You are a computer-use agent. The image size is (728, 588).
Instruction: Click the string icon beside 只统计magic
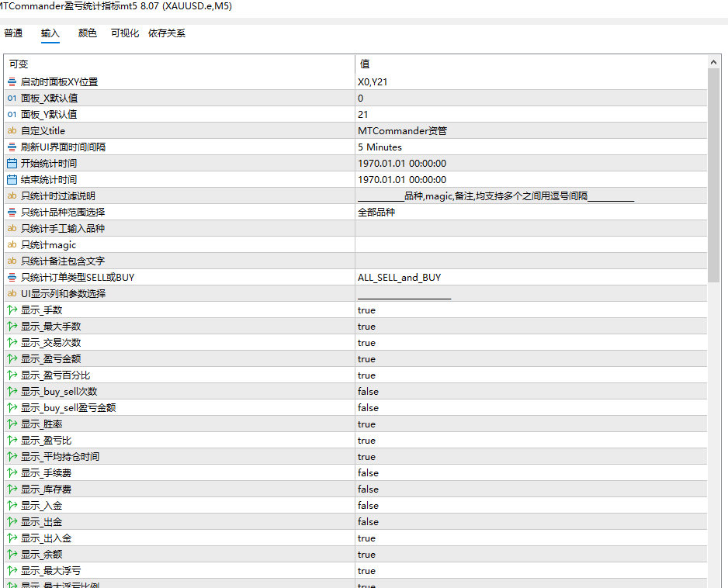[12, 244]
